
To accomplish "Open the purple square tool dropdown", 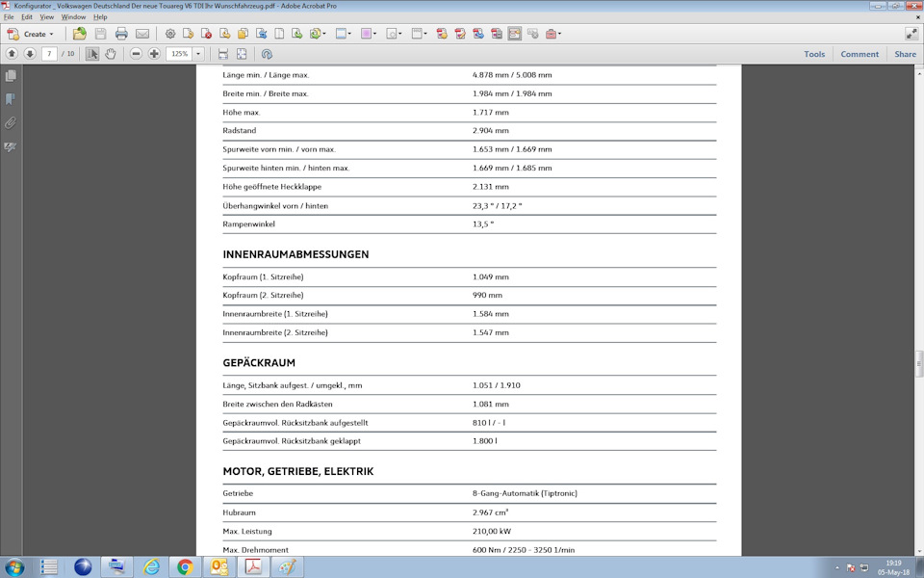I will pos(369,34).
